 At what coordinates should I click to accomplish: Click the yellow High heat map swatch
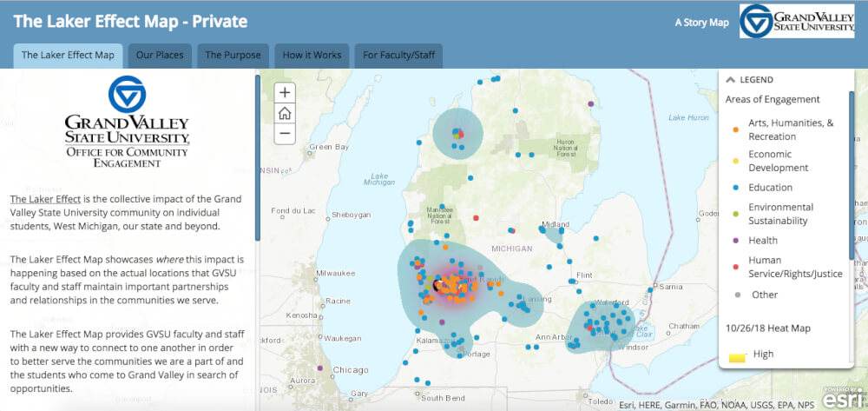pos(736,357)
